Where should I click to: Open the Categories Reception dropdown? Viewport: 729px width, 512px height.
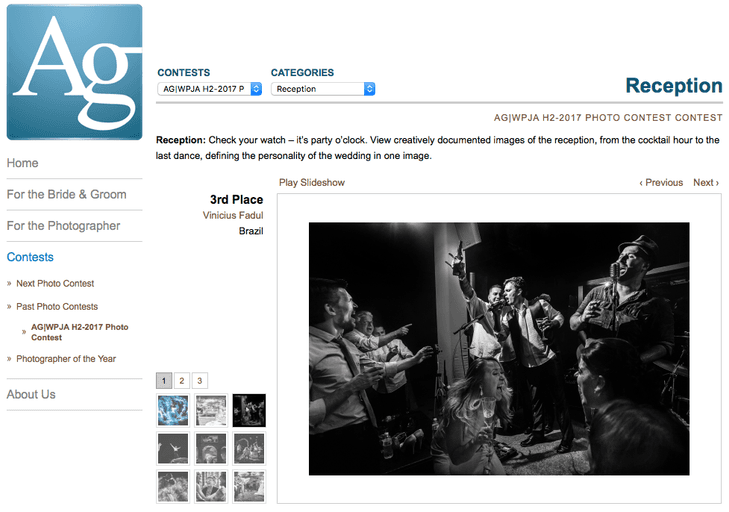pos(323,89)
